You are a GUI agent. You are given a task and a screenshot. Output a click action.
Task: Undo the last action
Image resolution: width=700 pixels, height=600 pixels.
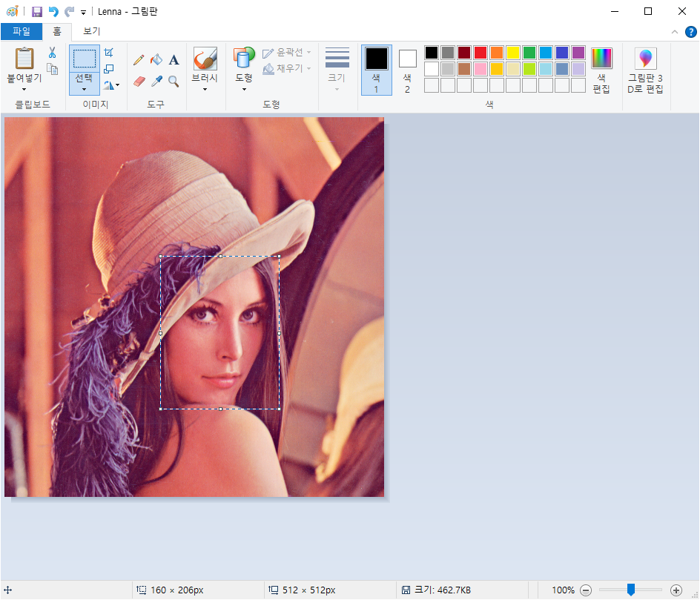click(53, 11)
